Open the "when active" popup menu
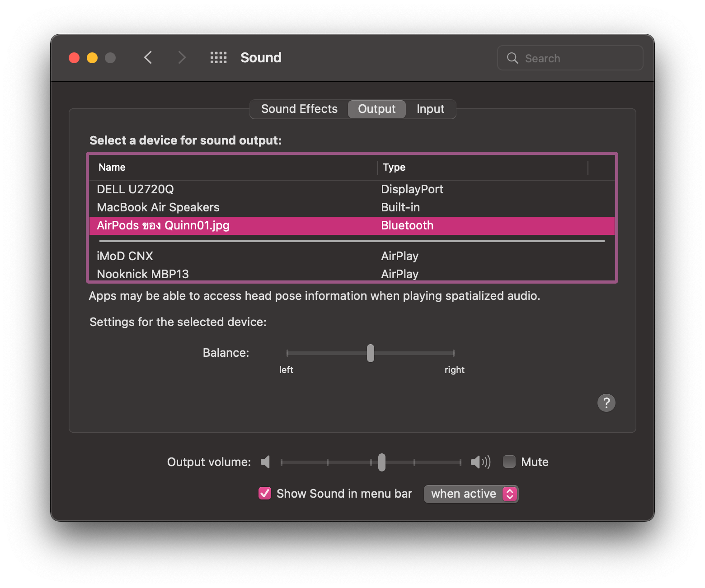This screenshot has width=705, height=588. click(471, 494)
